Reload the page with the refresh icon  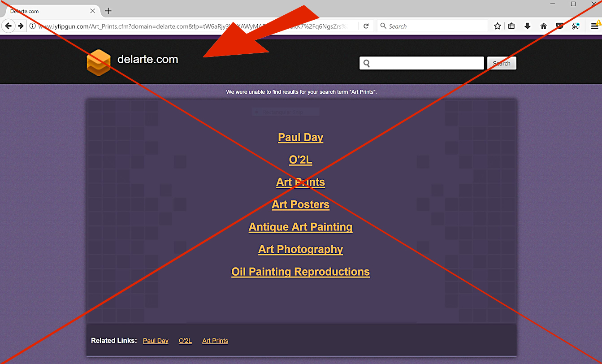[x=366, y=26]
